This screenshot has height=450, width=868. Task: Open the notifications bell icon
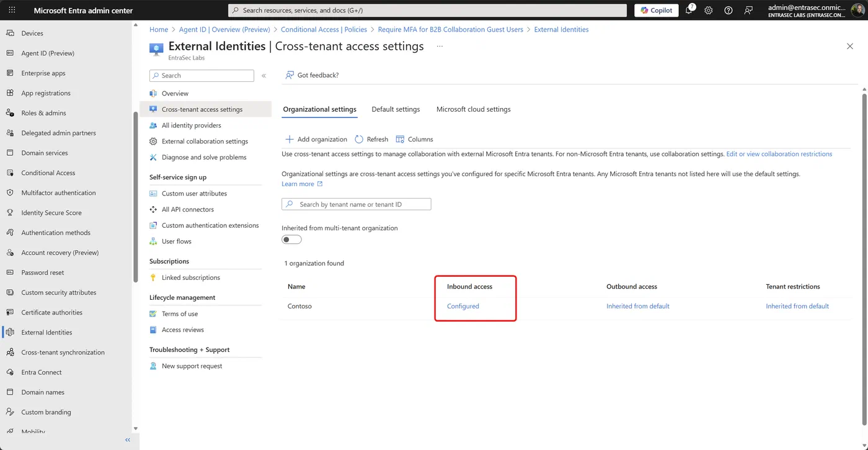(689, 11)
